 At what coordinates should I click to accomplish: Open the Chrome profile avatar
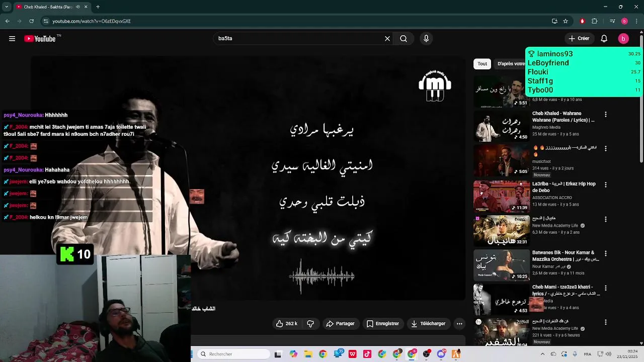click(624, 21)
